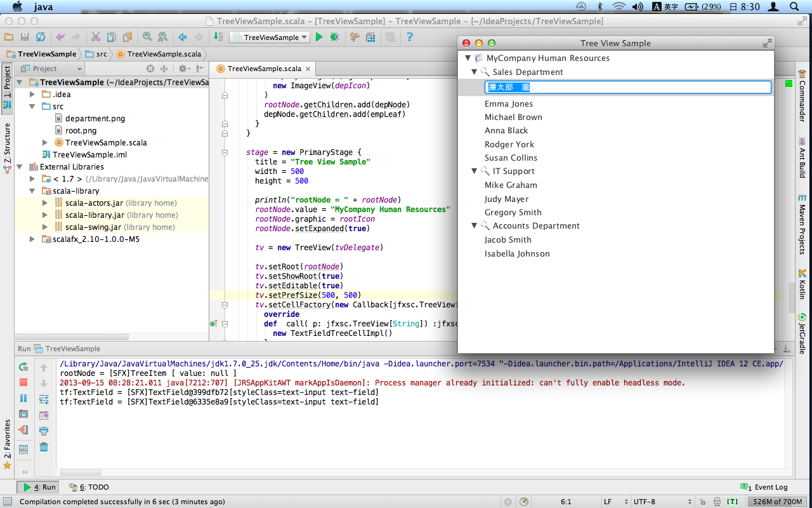This screenshot has height=508, width=812.
Task: Click the Cut scissors icon
Action: click(96, 37)
